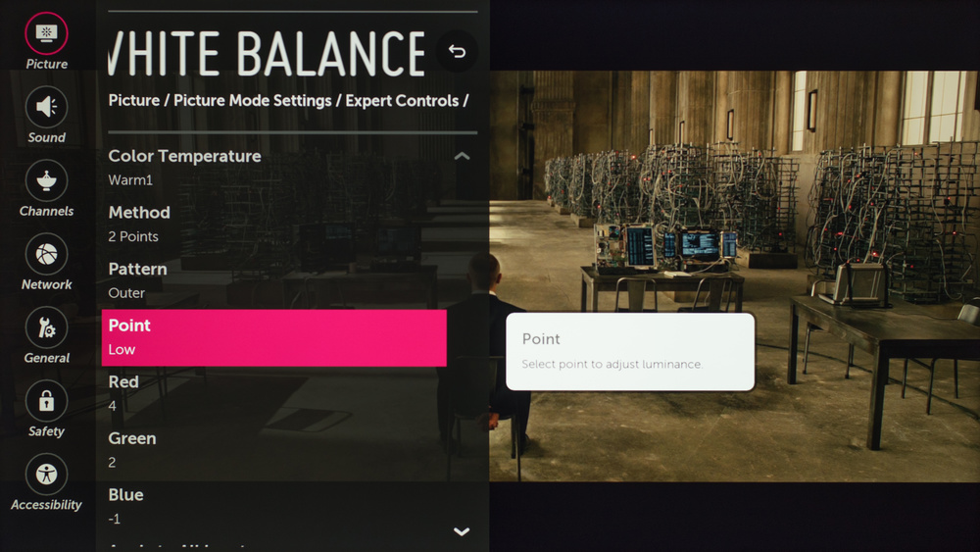Click the back arrow button
980x552 pixels.
click(457, 52)
